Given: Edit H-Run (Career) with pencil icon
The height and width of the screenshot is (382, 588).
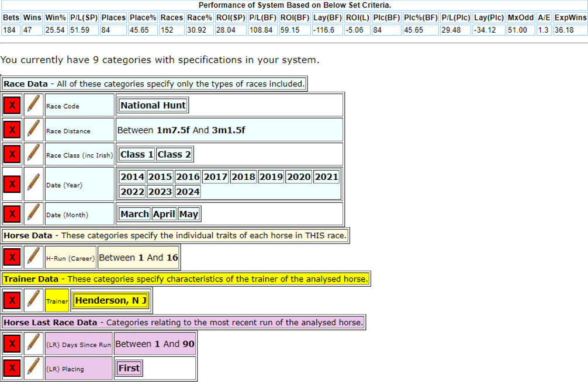Looking at the screenshot, I should click(x=33, y=257).
